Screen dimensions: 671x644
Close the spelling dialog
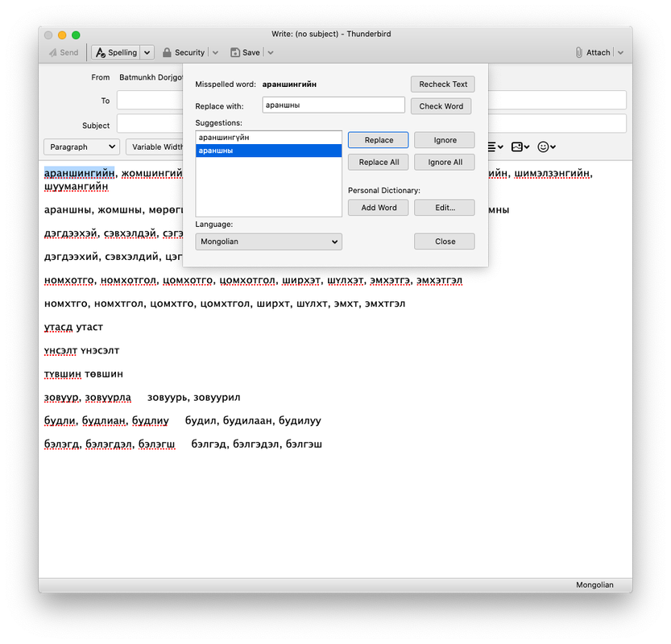(x=445, y=242)
